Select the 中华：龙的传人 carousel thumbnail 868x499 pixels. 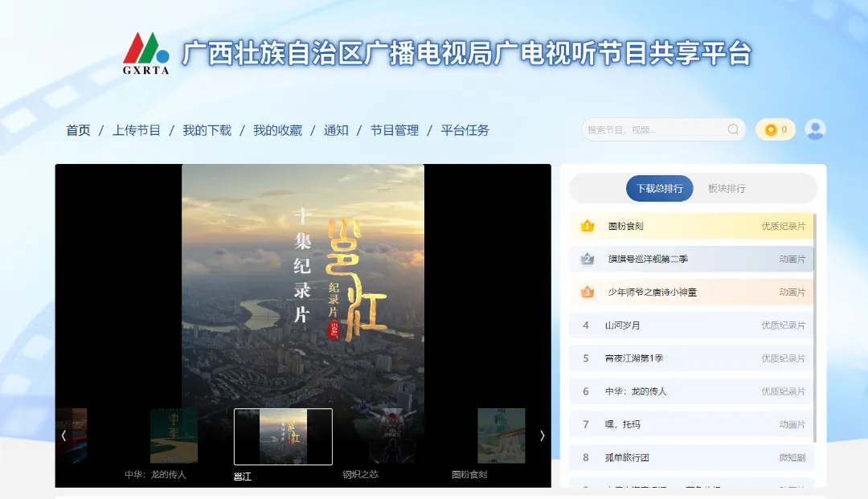click(174, 436)
